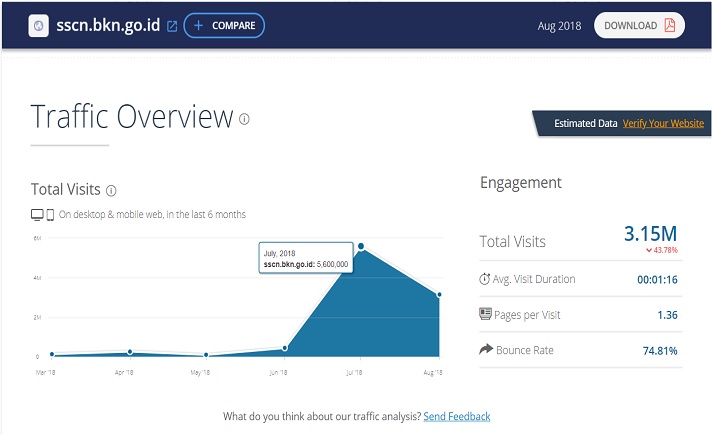Viewport: 712px width, 435px height.
Task: Click the 6M y-axis label
Action: [x=37, y=238]
